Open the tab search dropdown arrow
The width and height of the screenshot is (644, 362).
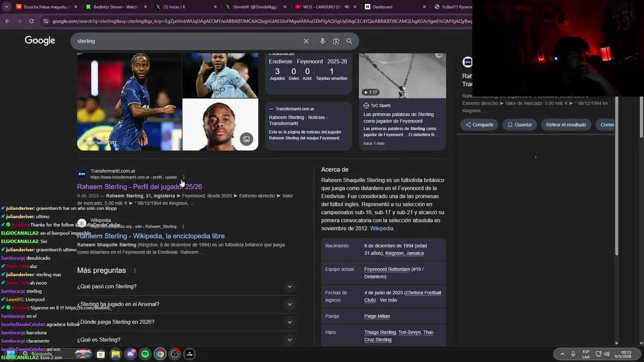point(7,7)
